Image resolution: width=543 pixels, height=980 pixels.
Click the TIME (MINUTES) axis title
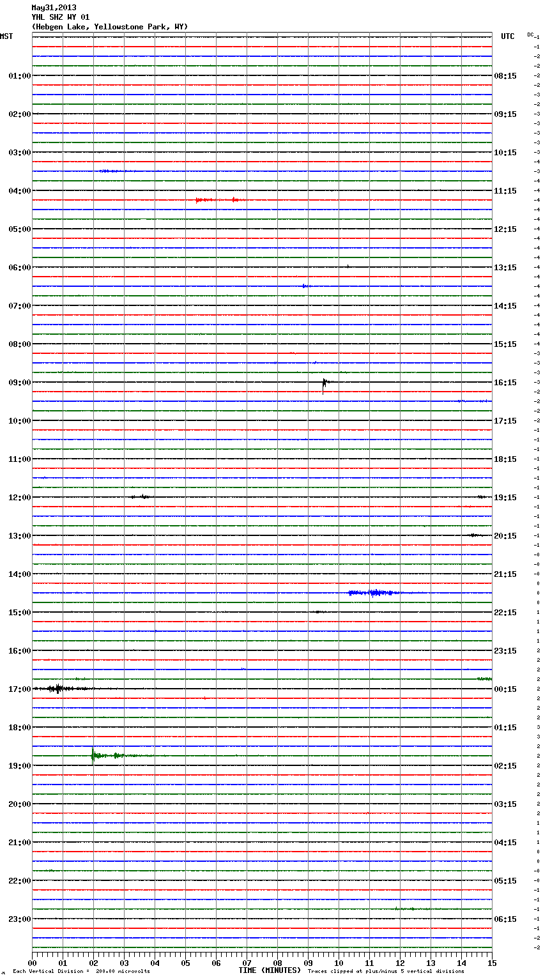click(270, 970)
